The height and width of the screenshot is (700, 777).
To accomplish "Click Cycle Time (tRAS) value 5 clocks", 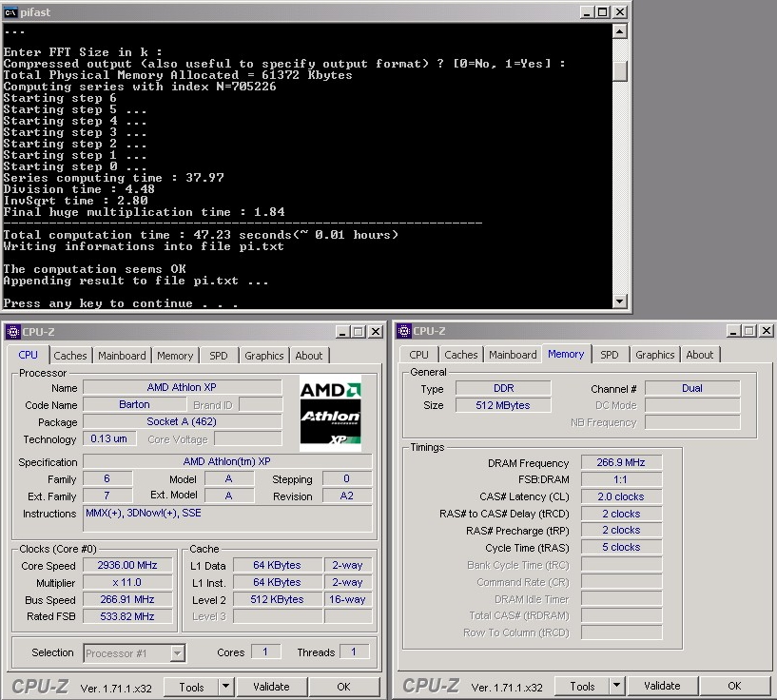I will (x=621, y=547).
